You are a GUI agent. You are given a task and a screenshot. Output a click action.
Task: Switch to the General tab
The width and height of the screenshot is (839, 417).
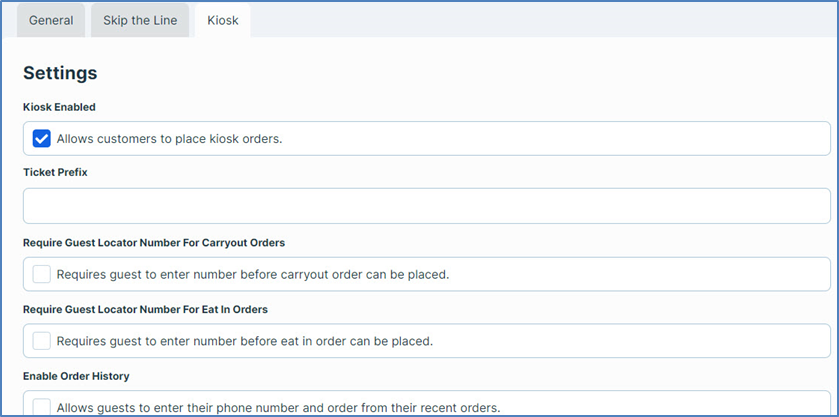point(50,20)
